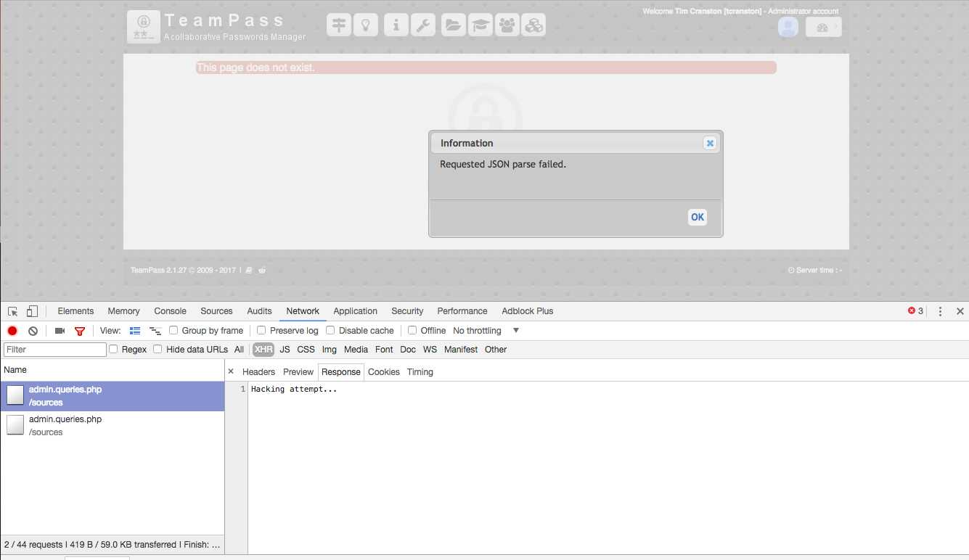969x560 pixels.
Task: Check the Disable cache option
Action: click(330, 331)
